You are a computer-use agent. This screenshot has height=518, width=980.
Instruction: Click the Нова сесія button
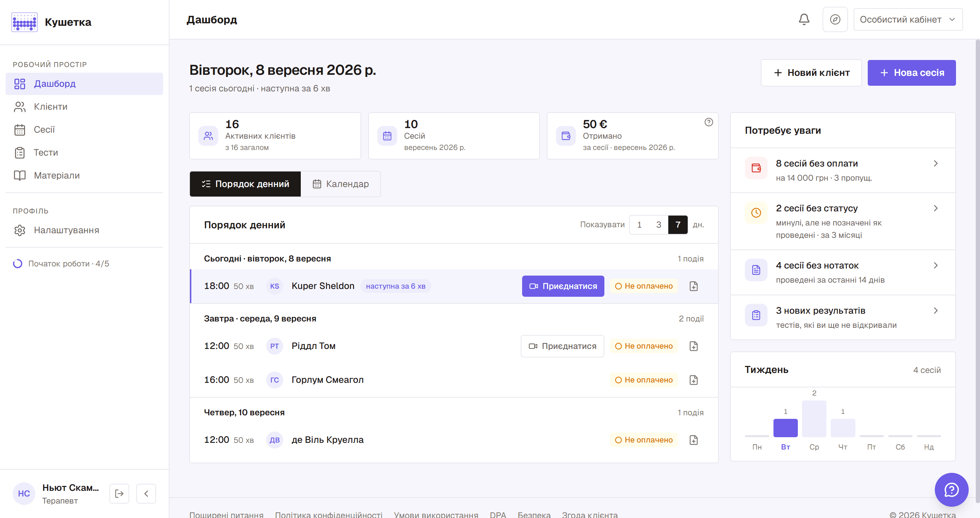pos(912,73)
